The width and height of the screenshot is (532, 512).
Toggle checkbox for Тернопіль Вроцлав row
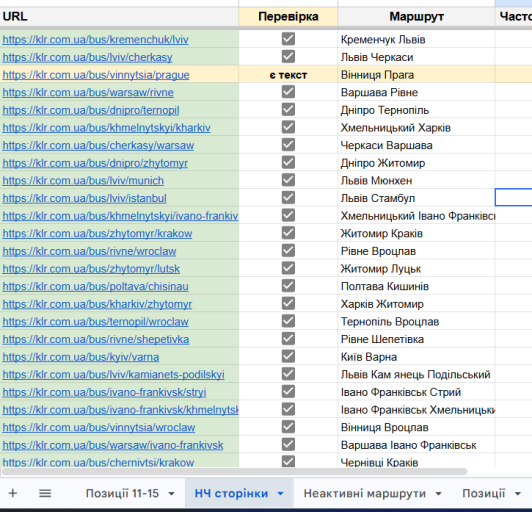pyautogui.click(x=288, y=321)
